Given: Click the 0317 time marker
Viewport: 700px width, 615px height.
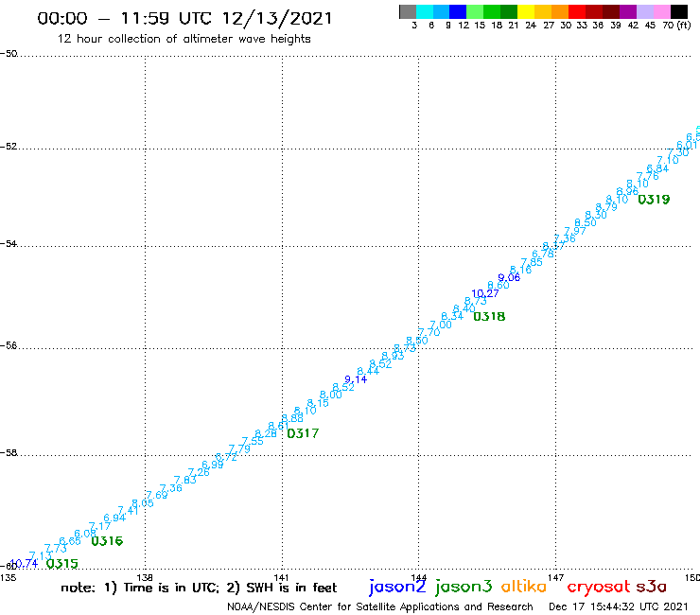Looking at the screenshot, I should pos(303,433).
